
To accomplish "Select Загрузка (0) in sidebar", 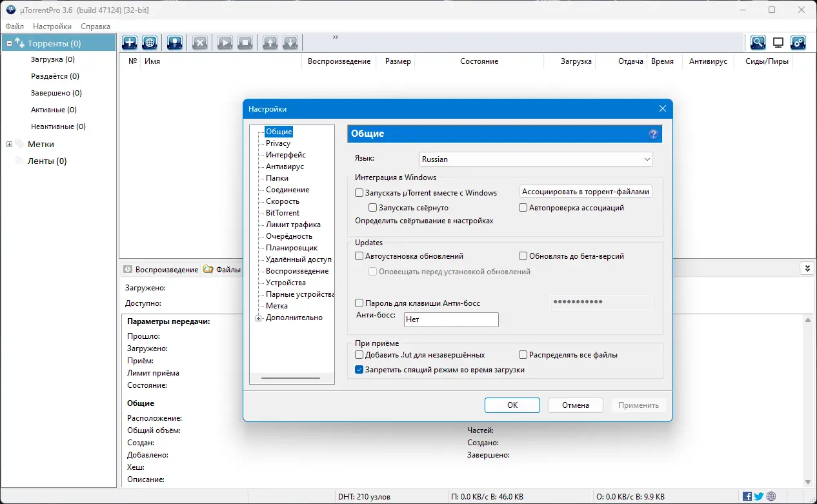I will pyautogui.click(x=53, y=59).
